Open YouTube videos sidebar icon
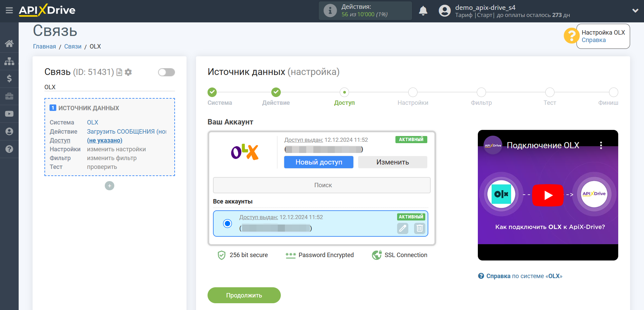This screenshot has width=644, height=310. click(x=9, y=114)
